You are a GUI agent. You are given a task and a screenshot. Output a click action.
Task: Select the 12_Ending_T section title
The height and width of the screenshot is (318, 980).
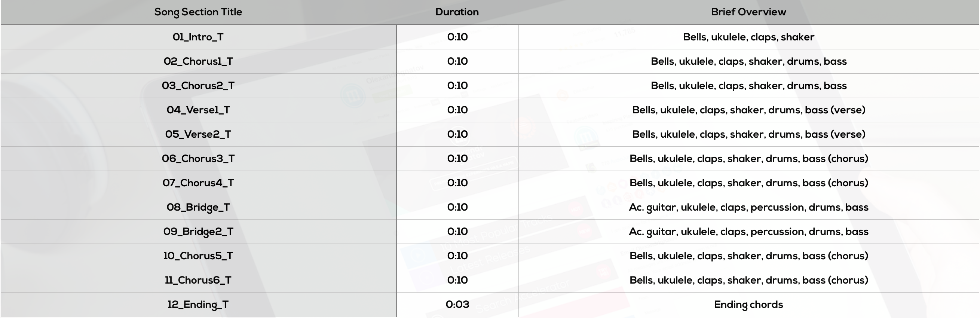[198, 305]
